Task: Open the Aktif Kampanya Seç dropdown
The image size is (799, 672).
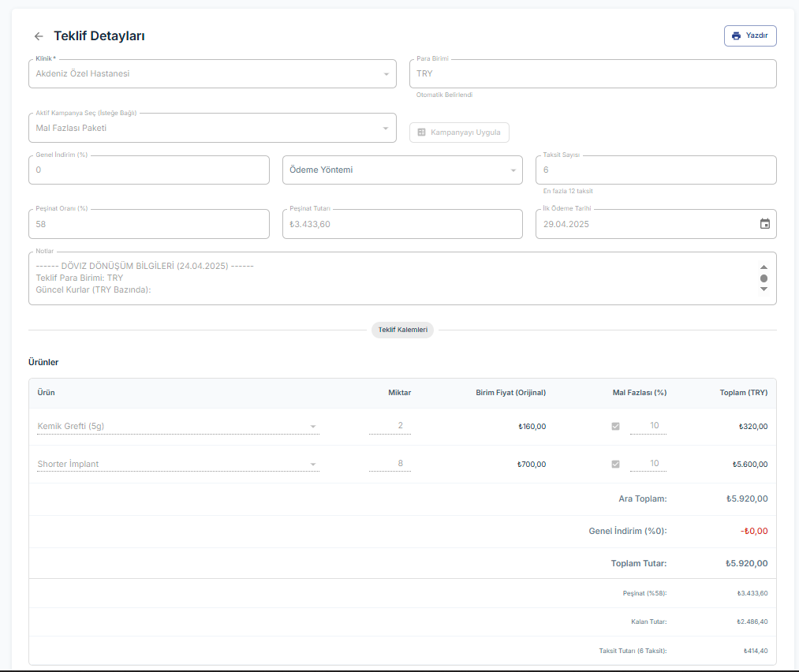Action: 386,129
